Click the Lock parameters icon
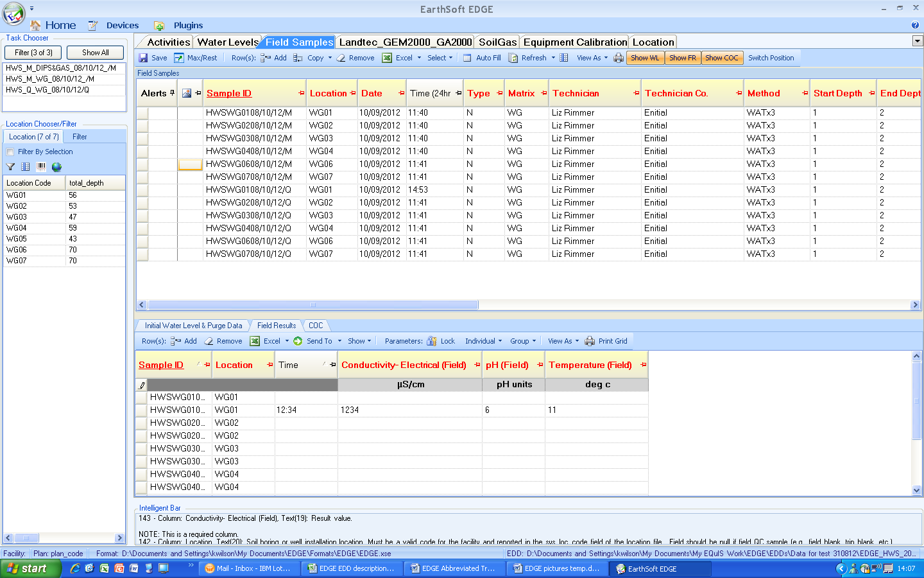Screen dimensions: 924x578 [x=432, y=341]
